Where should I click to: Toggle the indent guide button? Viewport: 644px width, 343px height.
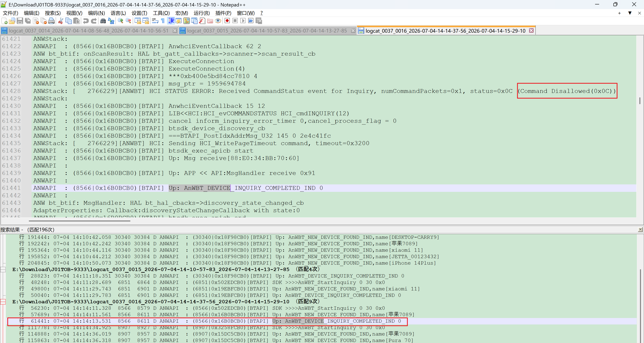pyautogui.click(x=171, y=21)
